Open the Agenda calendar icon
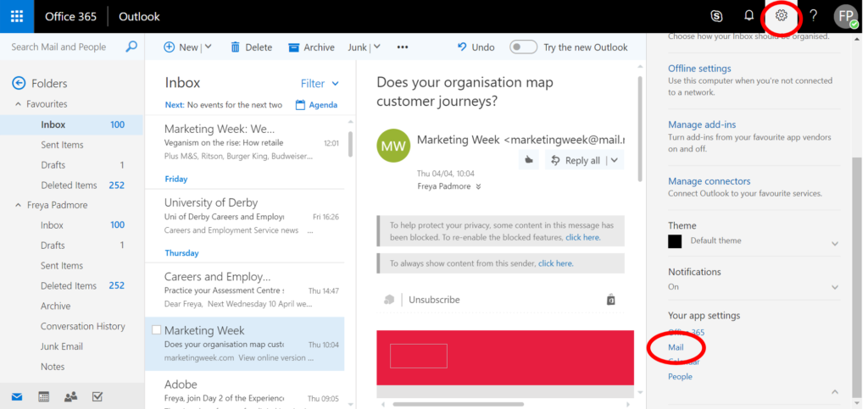 tap(301, 104)
